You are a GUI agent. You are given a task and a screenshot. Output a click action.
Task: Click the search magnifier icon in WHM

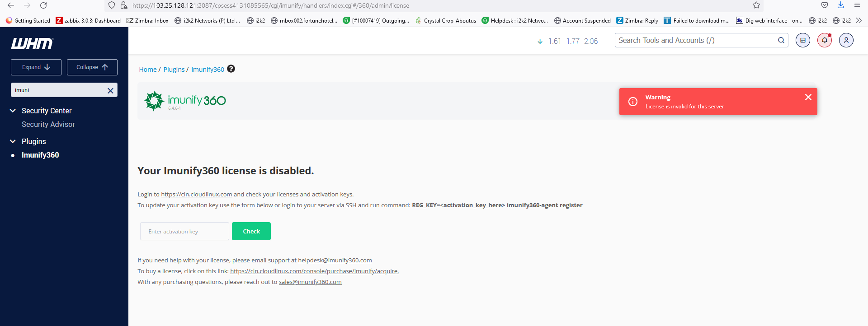[781, 40]
